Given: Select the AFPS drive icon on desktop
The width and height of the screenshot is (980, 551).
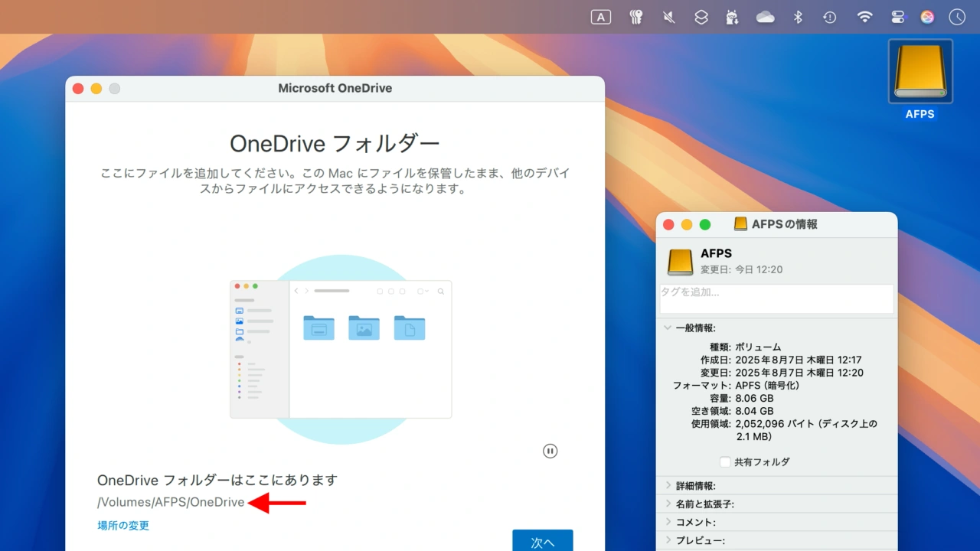Looking at the screenshot, I should (x=920, y=71).
